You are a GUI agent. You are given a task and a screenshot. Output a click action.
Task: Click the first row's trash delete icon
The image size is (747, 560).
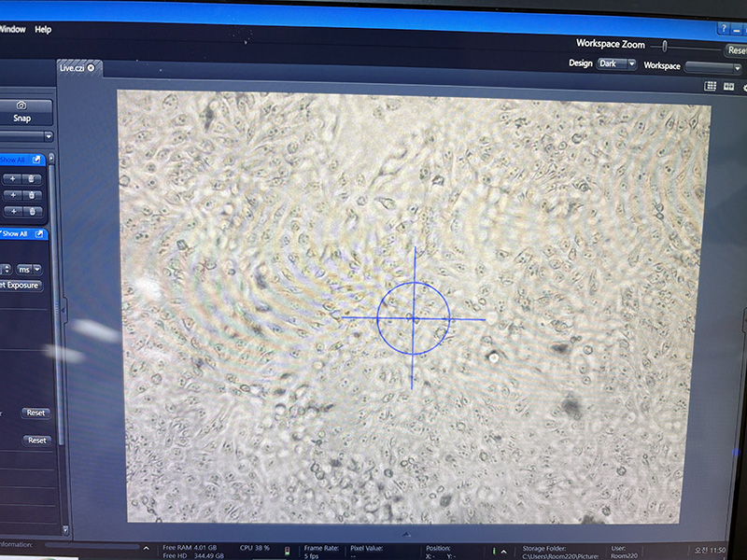[32, 178]
